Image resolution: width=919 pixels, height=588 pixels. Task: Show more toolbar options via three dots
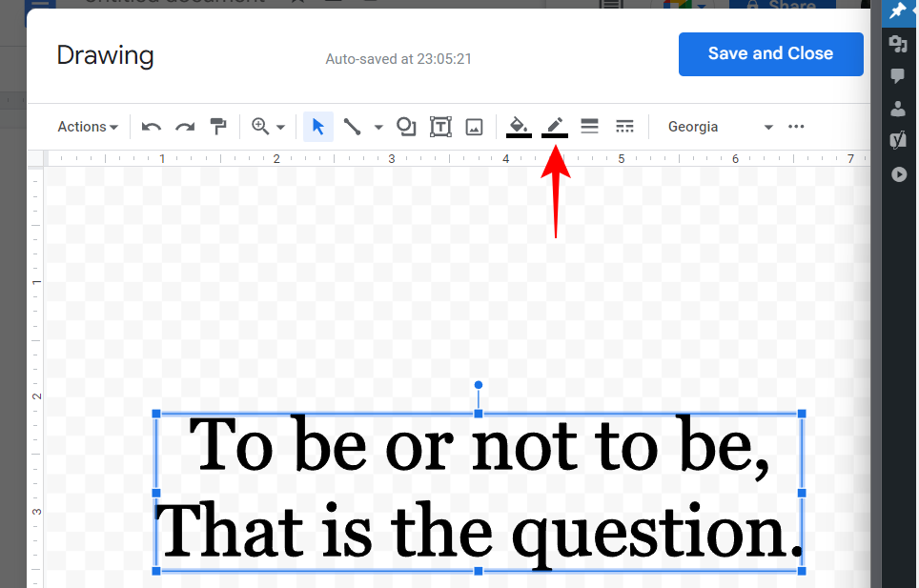797,127
